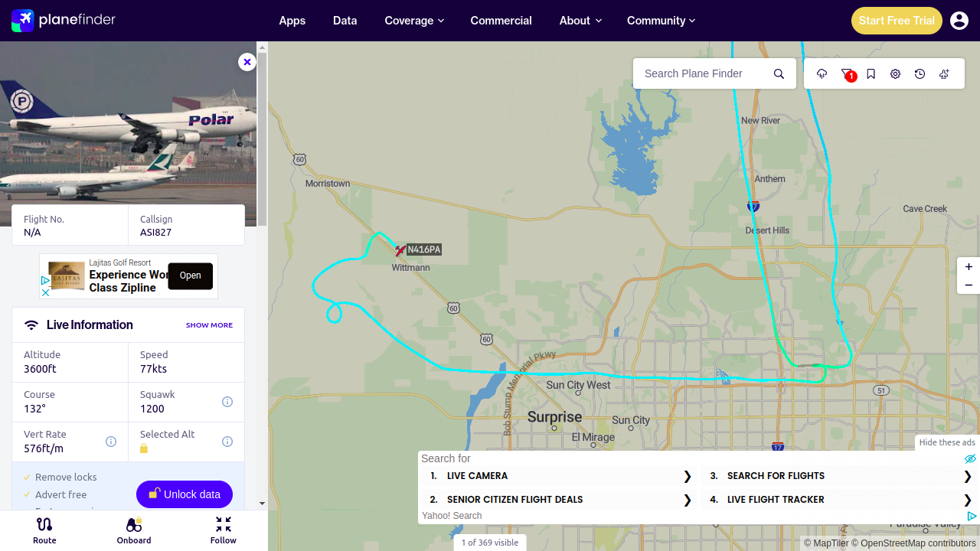
Task: Open the Apps menu
Action: point(292,21)
